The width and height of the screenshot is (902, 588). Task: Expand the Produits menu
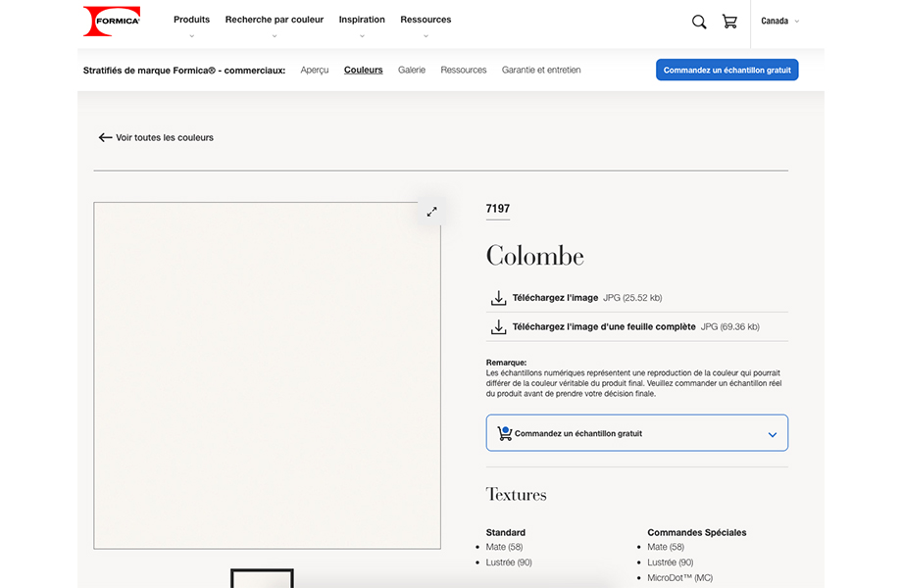(x=191, y=20)
